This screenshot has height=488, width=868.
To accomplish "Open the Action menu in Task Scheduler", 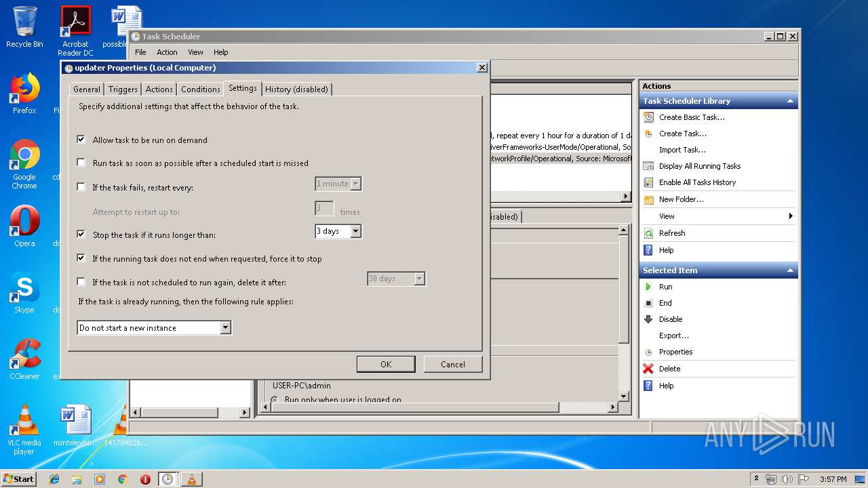I will coord(167,52).
